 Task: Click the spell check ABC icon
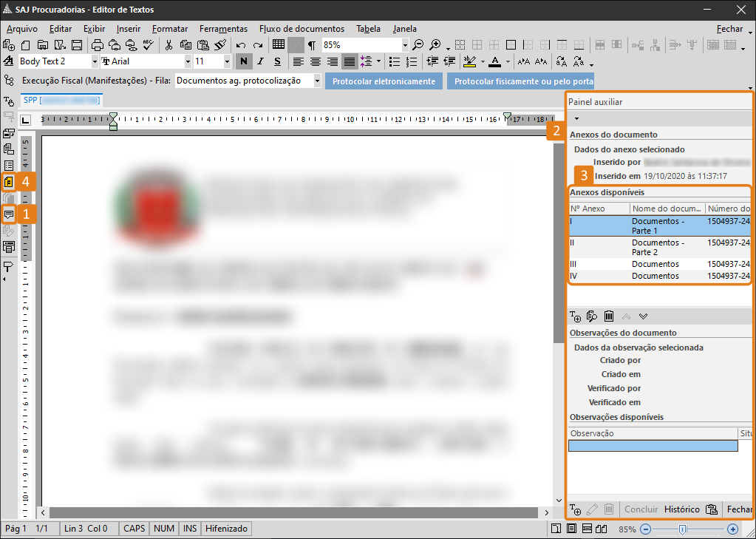pyautogui.click(x=148, y=45)
